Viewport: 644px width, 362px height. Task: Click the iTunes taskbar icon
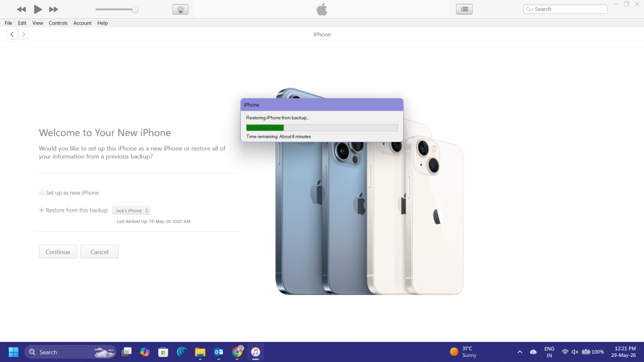point(255,352)
